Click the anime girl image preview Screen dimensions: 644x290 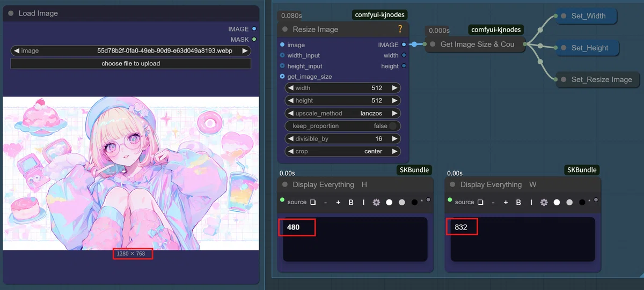coord(131,173)
